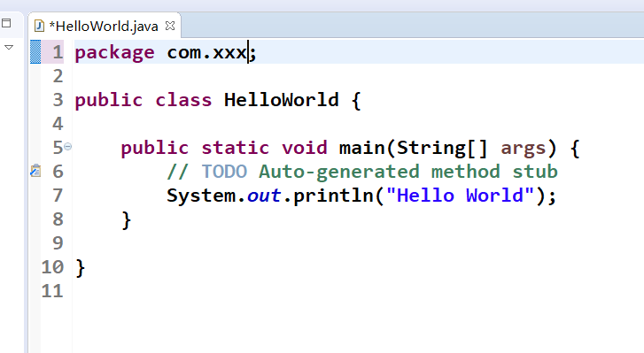Click the 'main' method name
The width and height of the screenshot is (644, 353).
point(361,148)
